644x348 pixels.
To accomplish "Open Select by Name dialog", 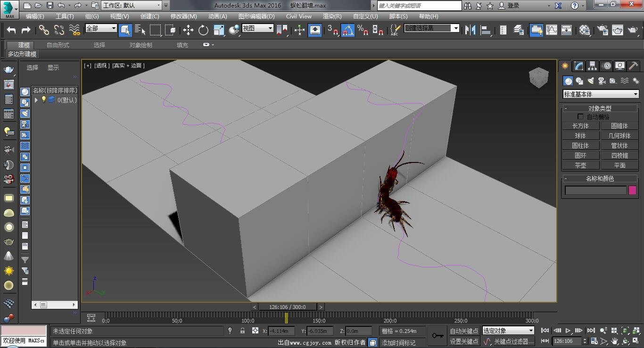I will pyautogui.click(x=140, y=30).
